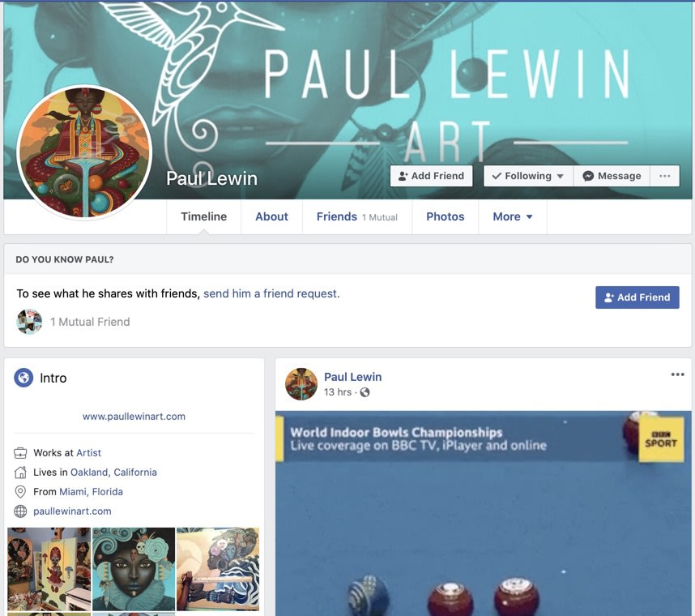Open the Friends tab with 1 Mutual
The image size is (695, 616).
coord(356,217)
